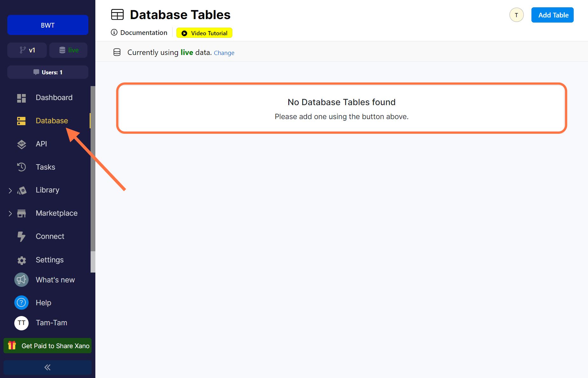Click the Add Table button
Viewport: 588px width, 378px height.
coord(552,15)
